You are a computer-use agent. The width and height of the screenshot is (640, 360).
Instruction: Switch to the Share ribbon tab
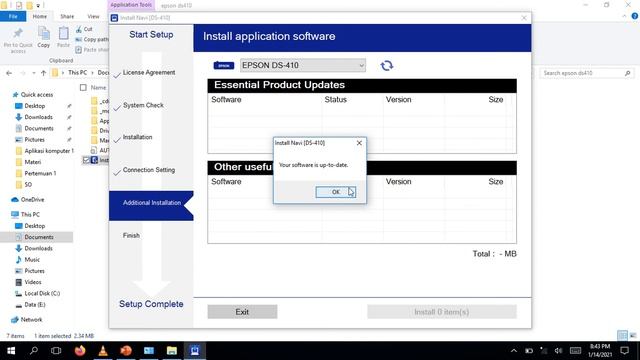67,16
